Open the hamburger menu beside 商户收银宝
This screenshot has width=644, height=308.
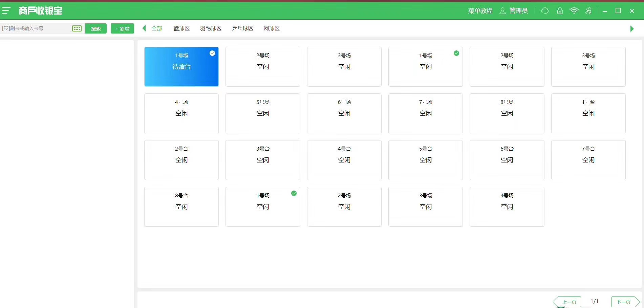(6, 11)
